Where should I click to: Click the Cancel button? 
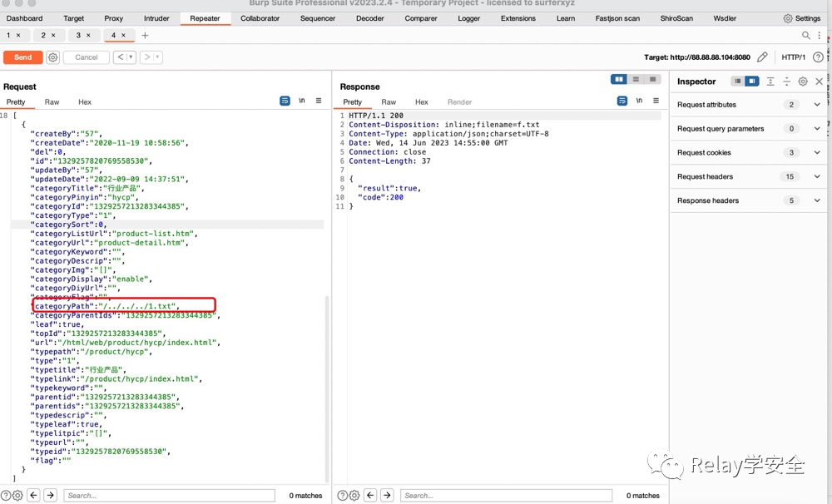coord(86,57)
